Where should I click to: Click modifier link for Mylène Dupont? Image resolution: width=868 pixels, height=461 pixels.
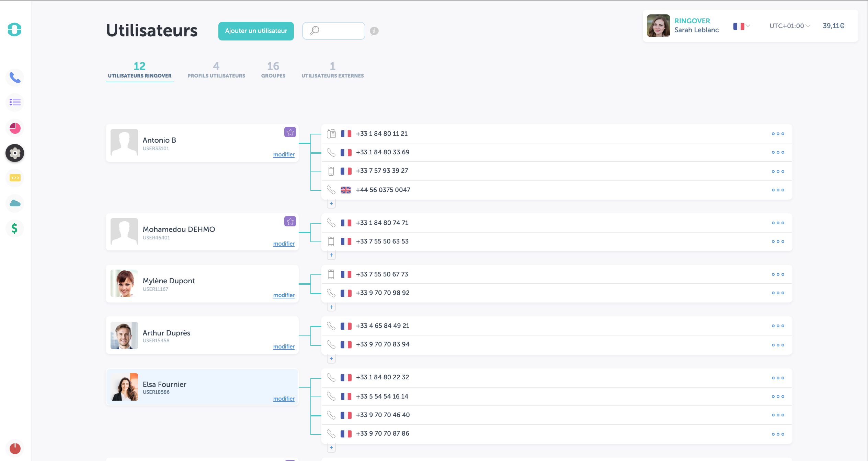[x=284, y=295]
